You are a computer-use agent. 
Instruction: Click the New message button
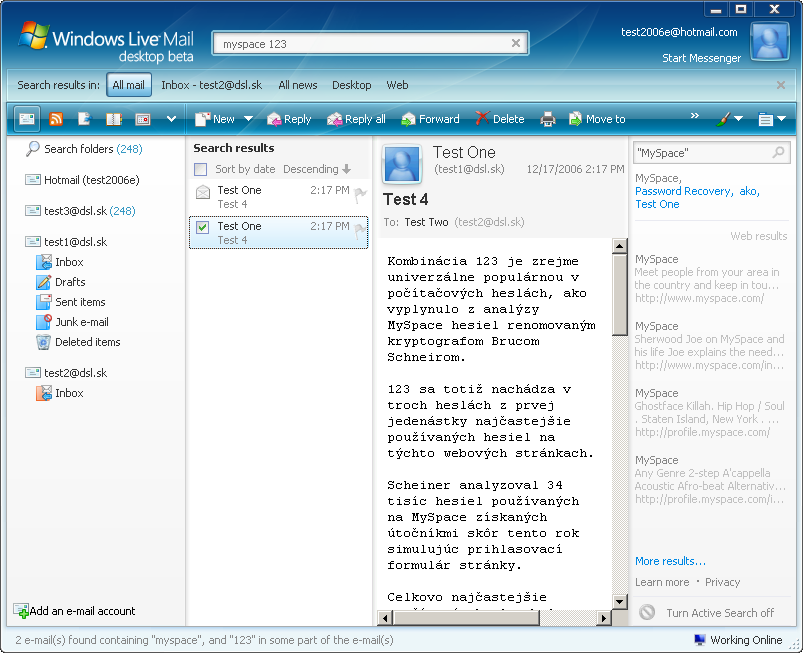click(215, 119)
